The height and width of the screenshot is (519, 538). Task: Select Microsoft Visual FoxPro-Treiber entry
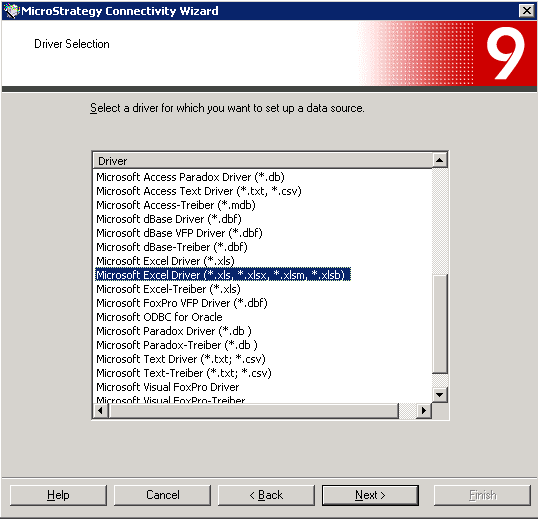[171, 399]
